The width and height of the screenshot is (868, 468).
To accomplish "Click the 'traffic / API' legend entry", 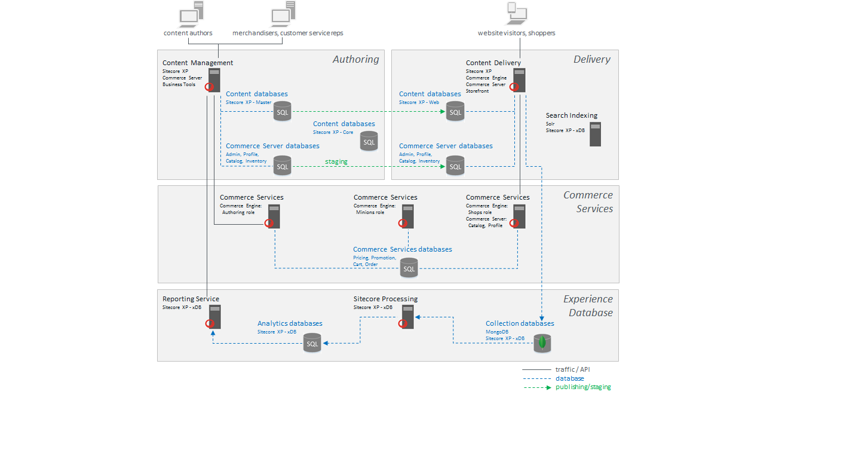I will (x=573, y=369).
